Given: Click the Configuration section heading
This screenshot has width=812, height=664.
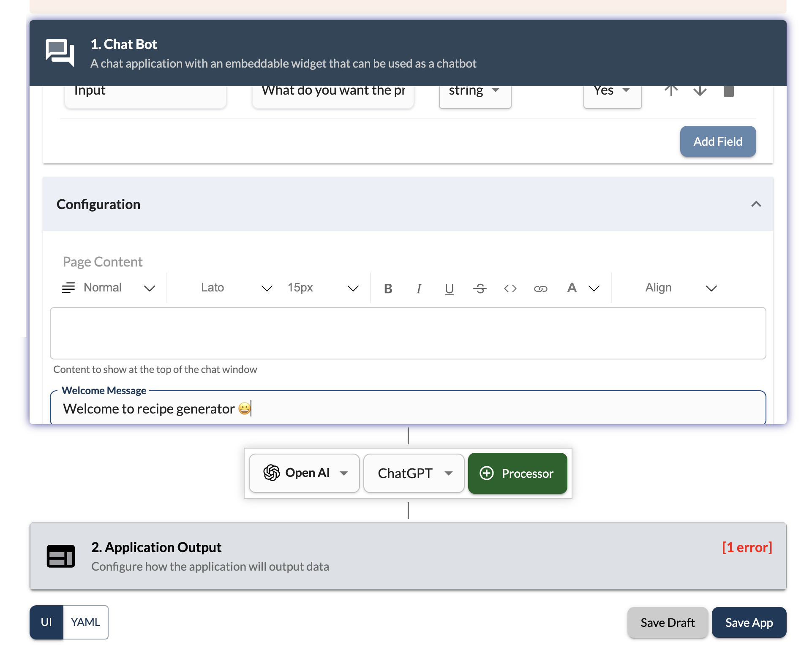Looking at the screenshot, I should (98, 204).
